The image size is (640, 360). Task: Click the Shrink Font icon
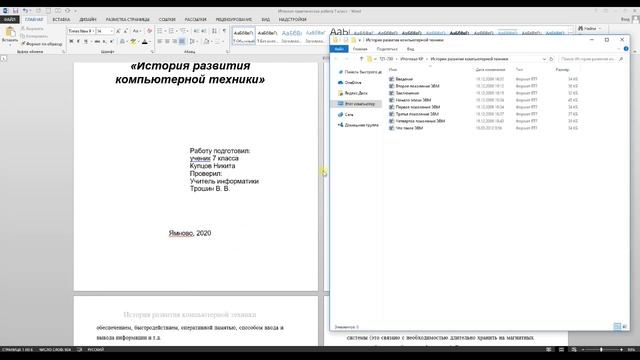(125, 31)
